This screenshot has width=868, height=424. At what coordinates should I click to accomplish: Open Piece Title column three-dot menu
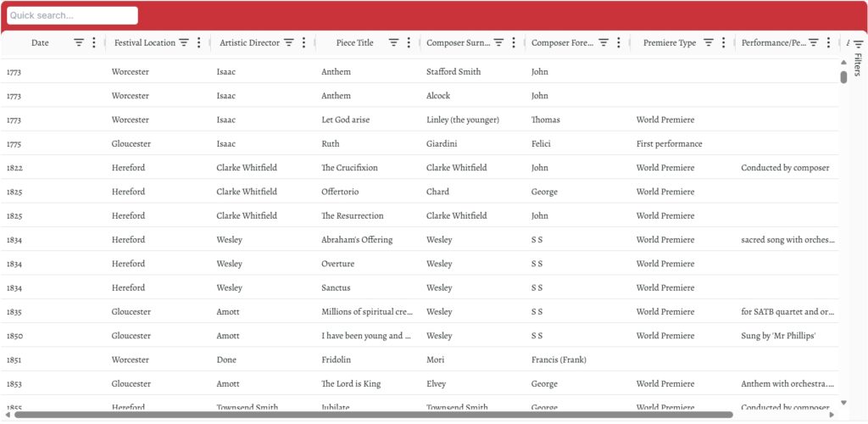(409, 42)
